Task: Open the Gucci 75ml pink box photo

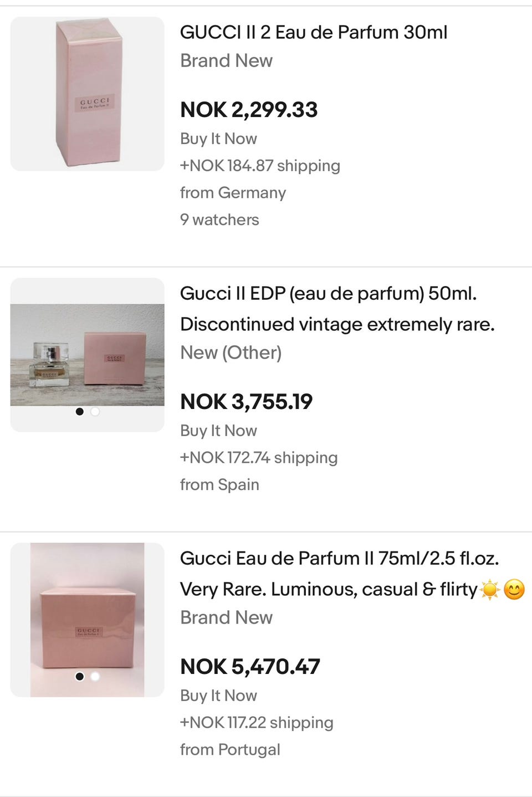Action: tap(88, 619)
